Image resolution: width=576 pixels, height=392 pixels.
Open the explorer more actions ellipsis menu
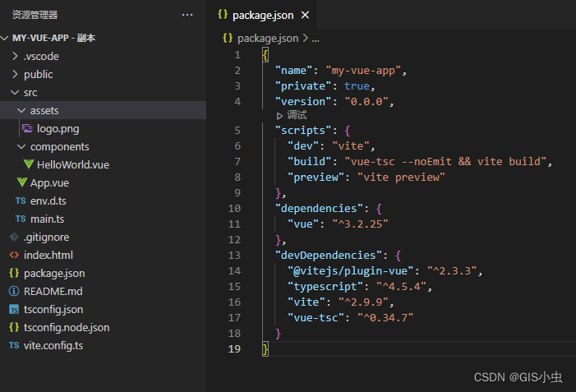pyautogui.click(x=187, y=15)
